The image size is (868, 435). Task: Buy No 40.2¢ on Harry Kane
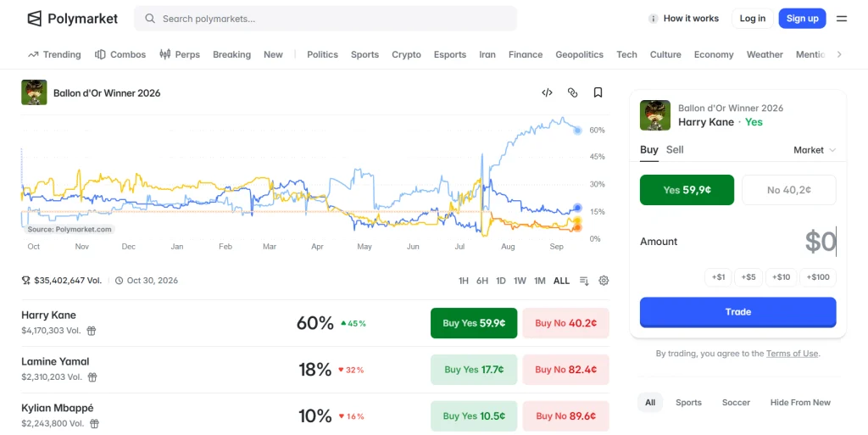tap(565, 323)
